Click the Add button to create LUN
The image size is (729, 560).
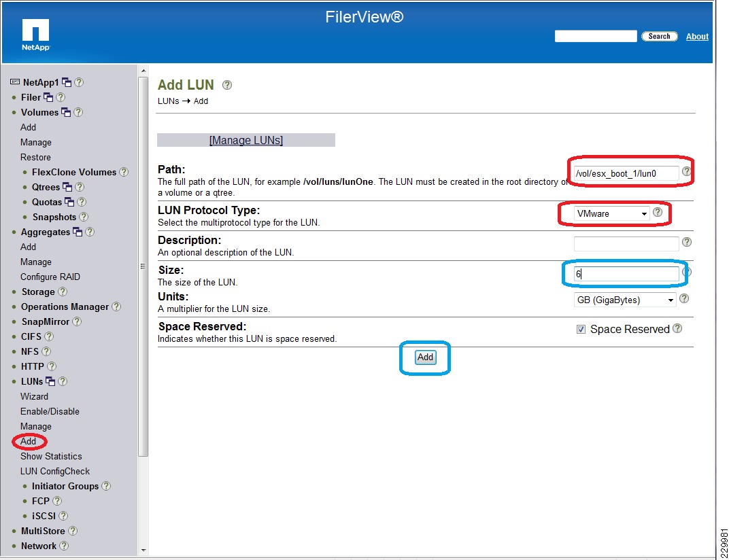point(425,357)
